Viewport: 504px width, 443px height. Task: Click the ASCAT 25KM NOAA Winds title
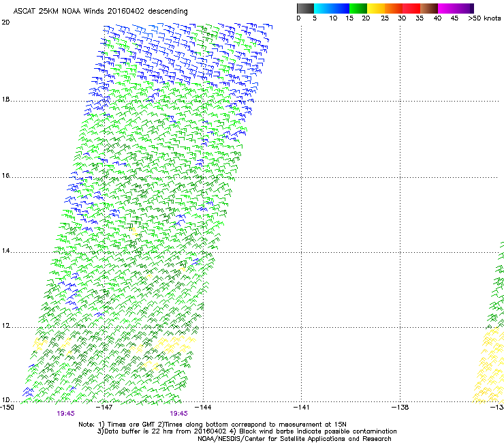100,12
